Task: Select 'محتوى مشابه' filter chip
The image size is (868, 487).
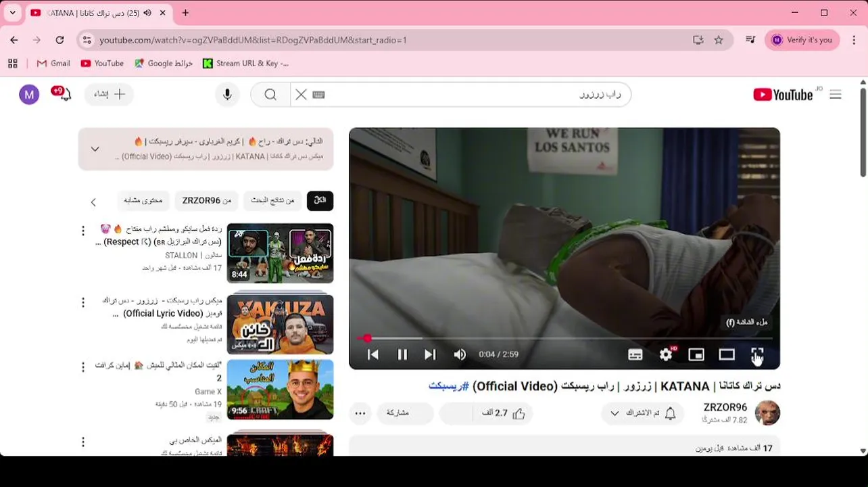Action: 143,200
